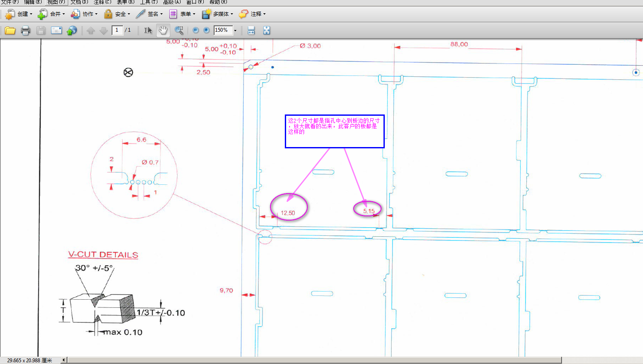Open the 工具(T) menu

(x=148, y=2)
